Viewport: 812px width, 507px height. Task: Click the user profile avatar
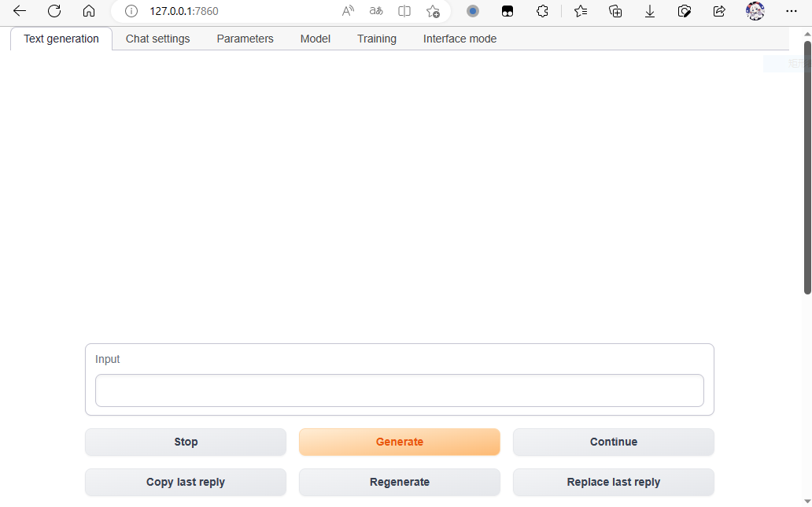pos(755,11)
